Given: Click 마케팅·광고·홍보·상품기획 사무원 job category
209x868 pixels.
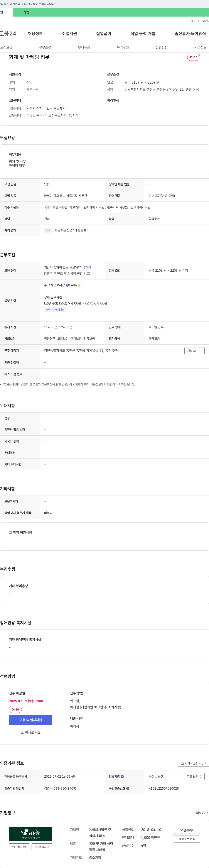Looking at the screenshot, I should coord(65,196).
